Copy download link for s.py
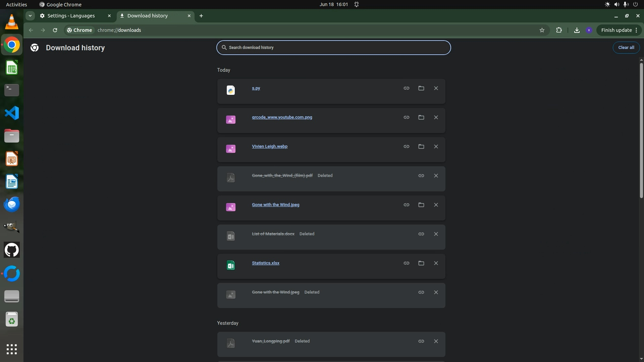The height and width of the screenshot is (362, 644). (406, 88)
